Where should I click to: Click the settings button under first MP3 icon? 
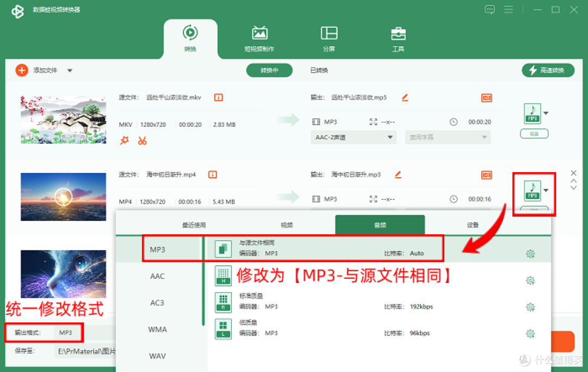(x=534, y=133)
